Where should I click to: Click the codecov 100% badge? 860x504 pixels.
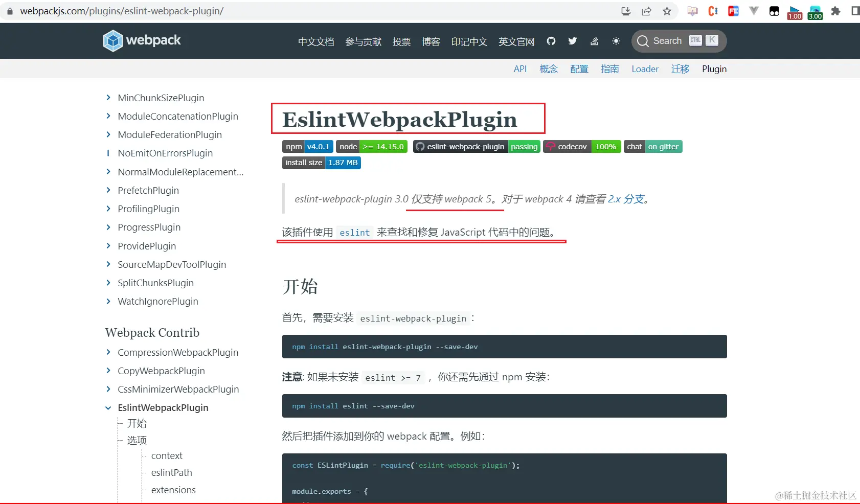point(582,147)
